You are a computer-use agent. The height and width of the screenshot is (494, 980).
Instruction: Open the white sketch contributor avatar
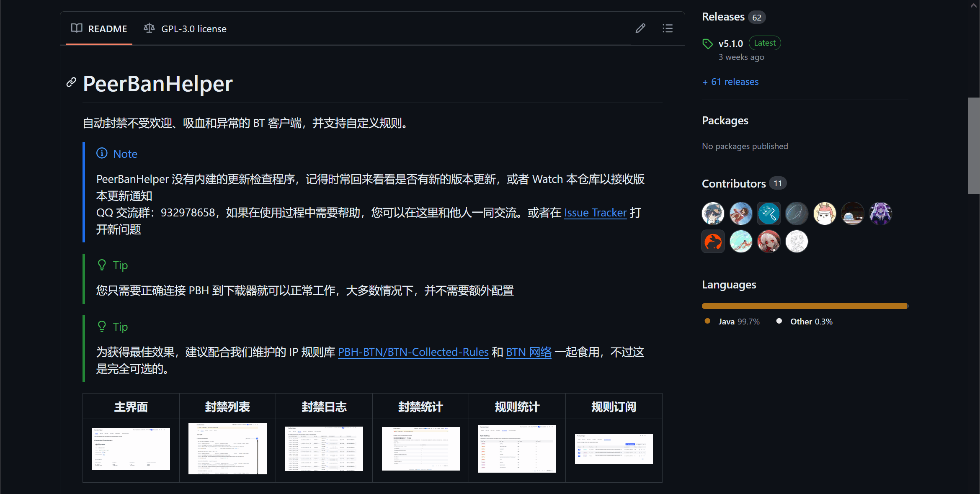click(797, 242)
